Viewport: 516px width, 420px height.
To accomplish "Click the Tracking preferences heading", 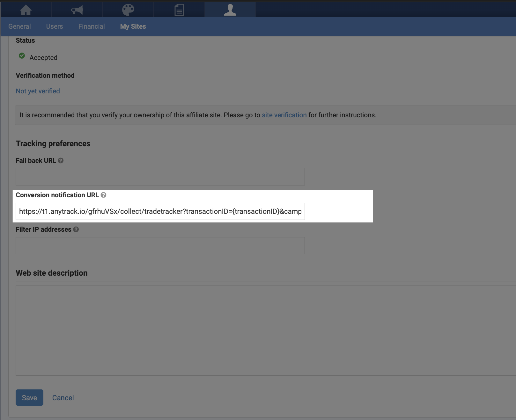I will pos(53,144).
